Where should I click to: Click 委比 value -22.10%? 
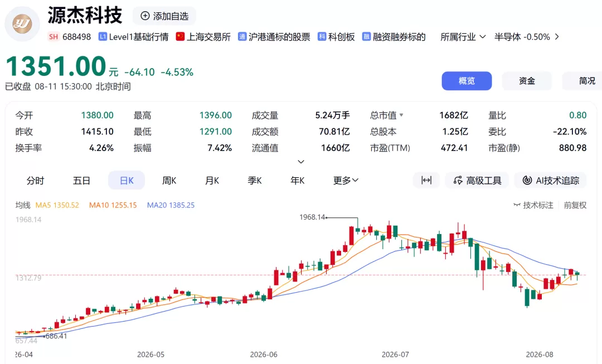[570, 132]
